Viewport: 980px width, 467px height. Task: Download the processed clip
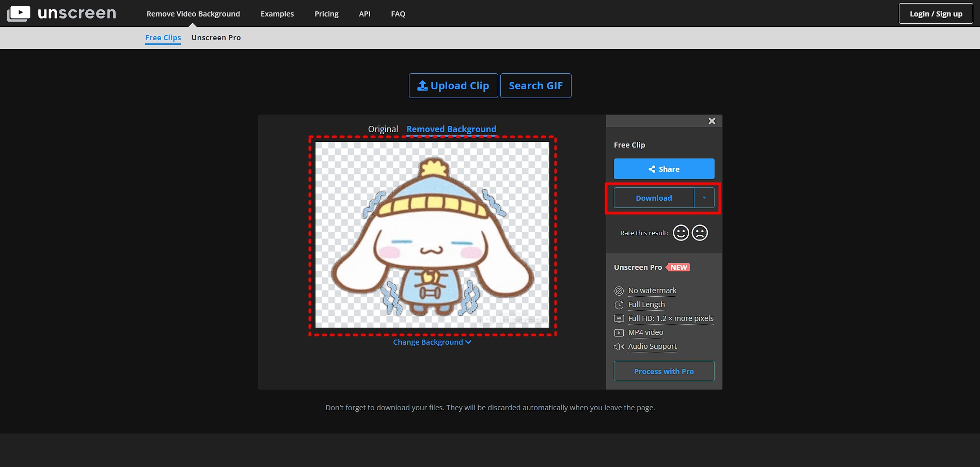coord(654,198)
